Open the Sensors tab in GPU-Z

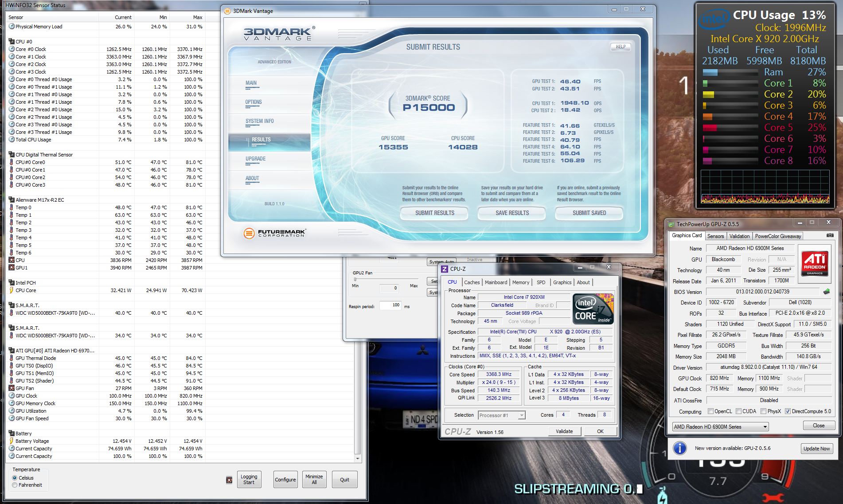[715, 236]
